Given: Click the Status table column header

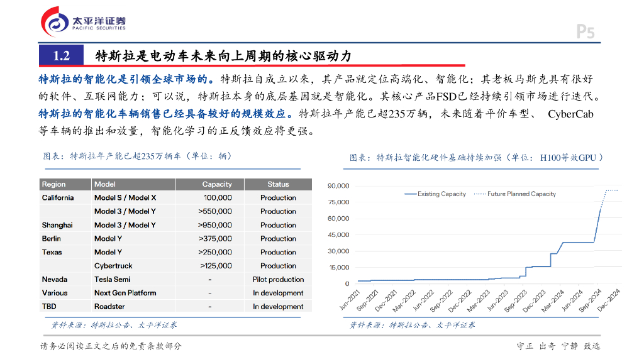Looking at the screenshot, I should [x=278, y=184].
